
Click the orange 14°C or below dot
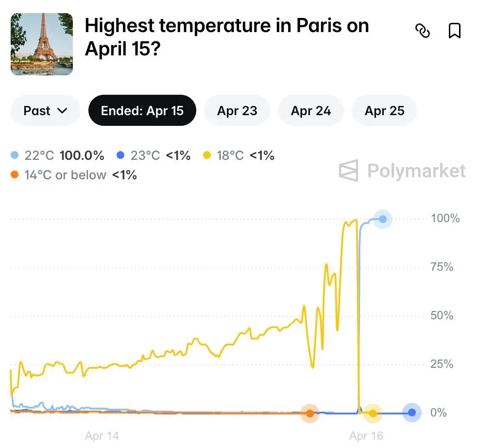click(x=15, y=175)
